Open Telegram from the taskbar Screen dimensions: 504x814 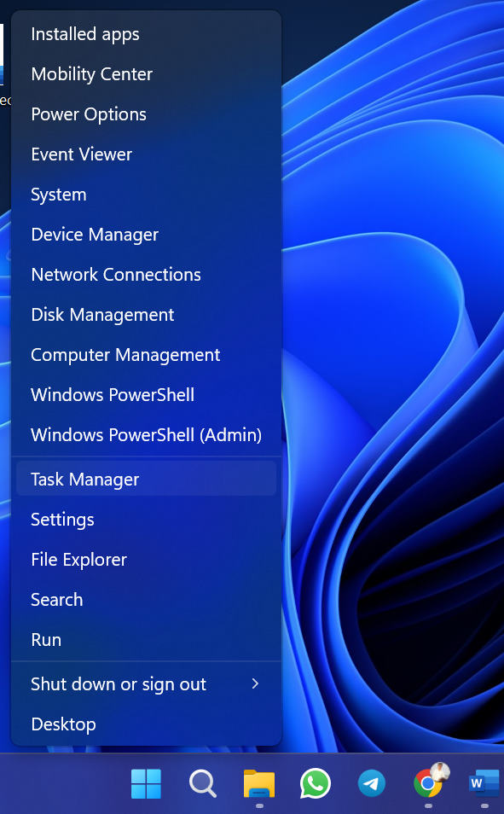click(372, 784)
